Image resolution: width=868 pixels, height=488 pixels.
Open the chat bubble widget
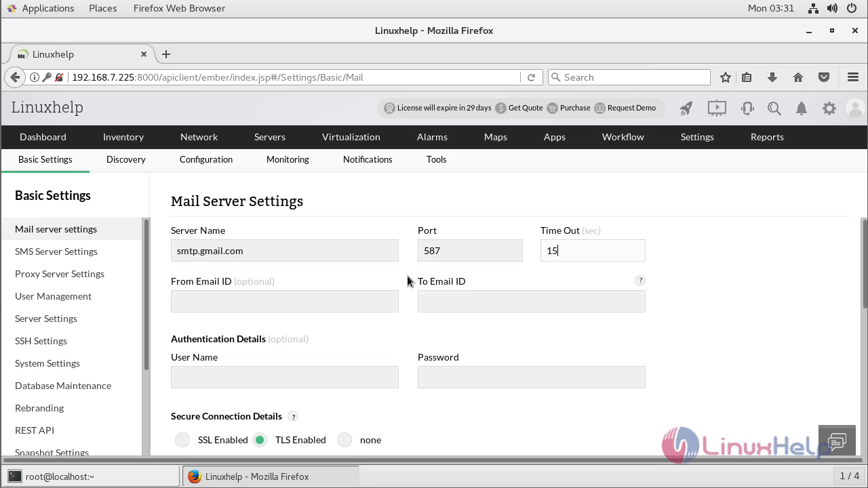(837, 441)
